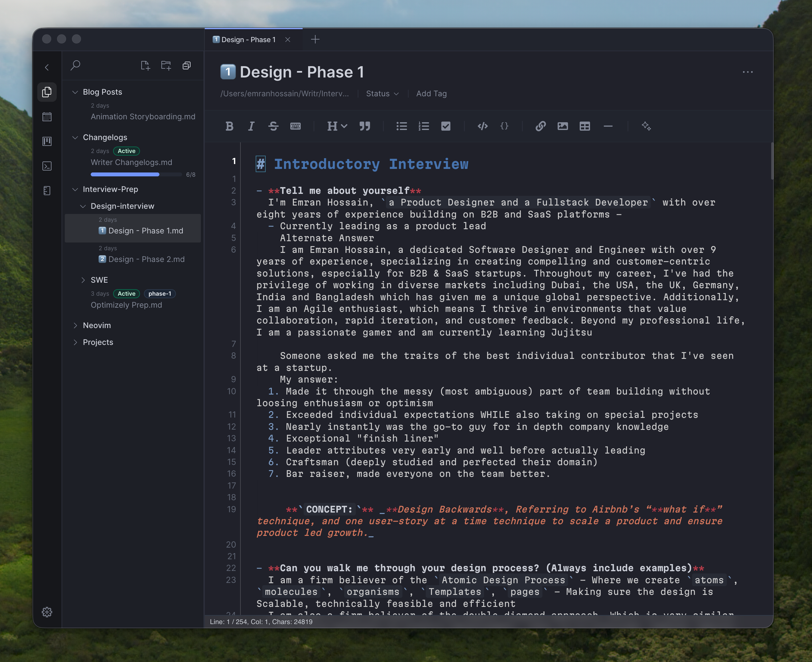Click Add Tag
Screen dimensions: 812x662
[x=431, y=93]
